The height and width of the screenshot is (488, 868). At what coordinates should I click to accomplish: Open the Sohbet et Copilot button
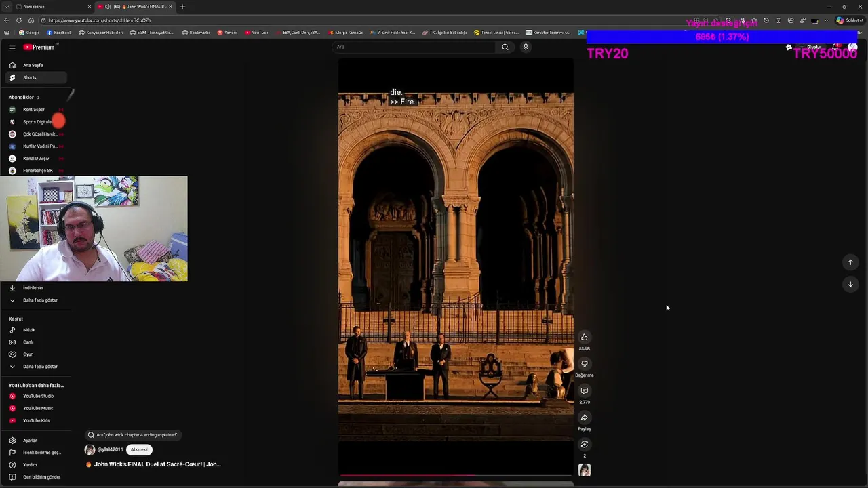coord(849,20)
